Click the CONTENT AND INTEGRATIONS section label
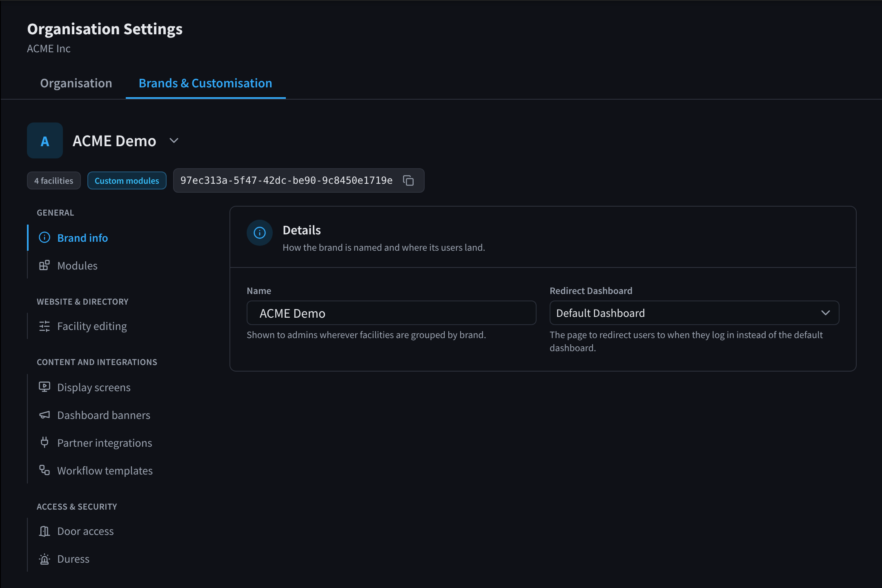Viewport: 882px width, 588px height. click(x=97, y=362)
